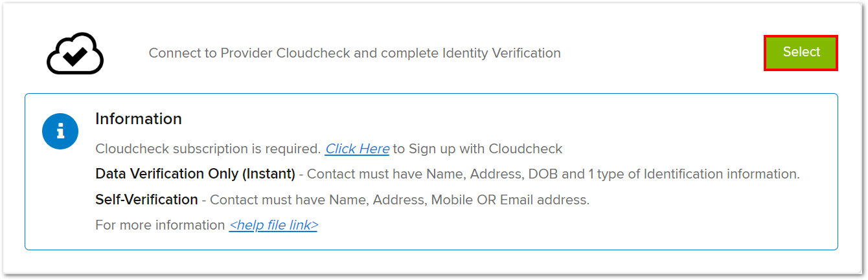Viewport: 868px width, 280px height.
Task: Click the green Select button
Action: pyautogui.click(x=801, y=52)
